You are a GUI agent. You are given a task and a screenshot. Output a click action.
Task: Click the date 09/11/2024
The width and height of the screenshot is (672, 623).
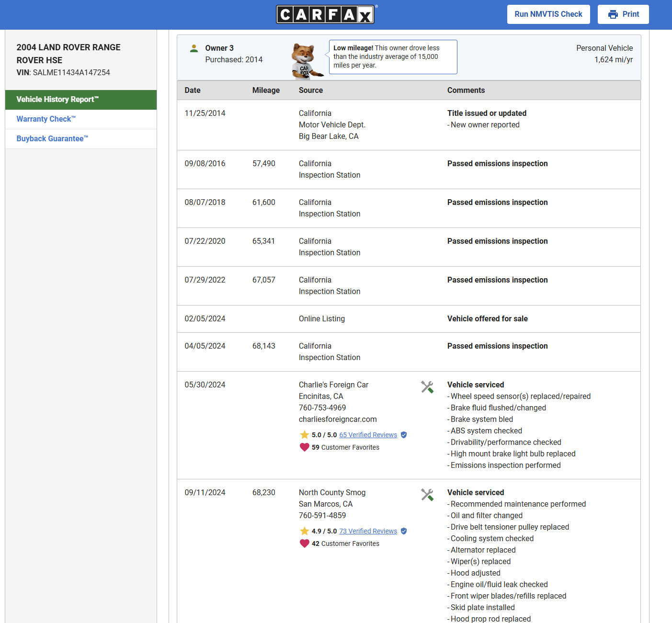(x=205, y=493)
